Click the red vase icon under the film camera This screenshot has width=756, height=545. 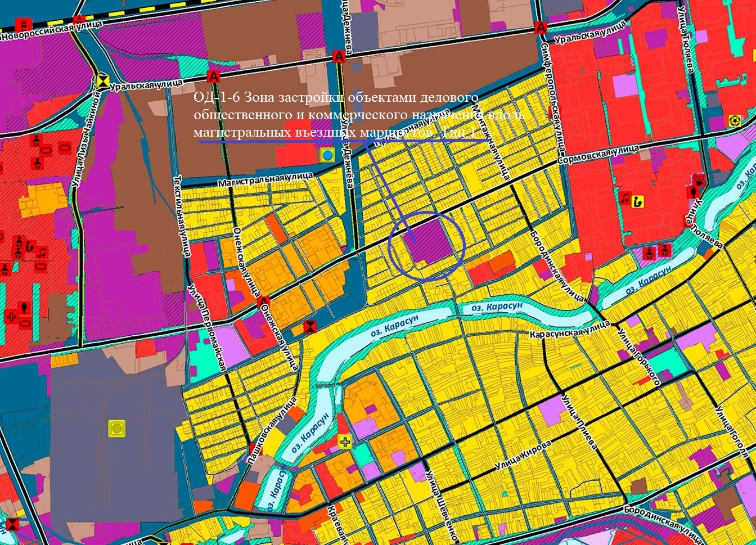[x=694, y=192]
